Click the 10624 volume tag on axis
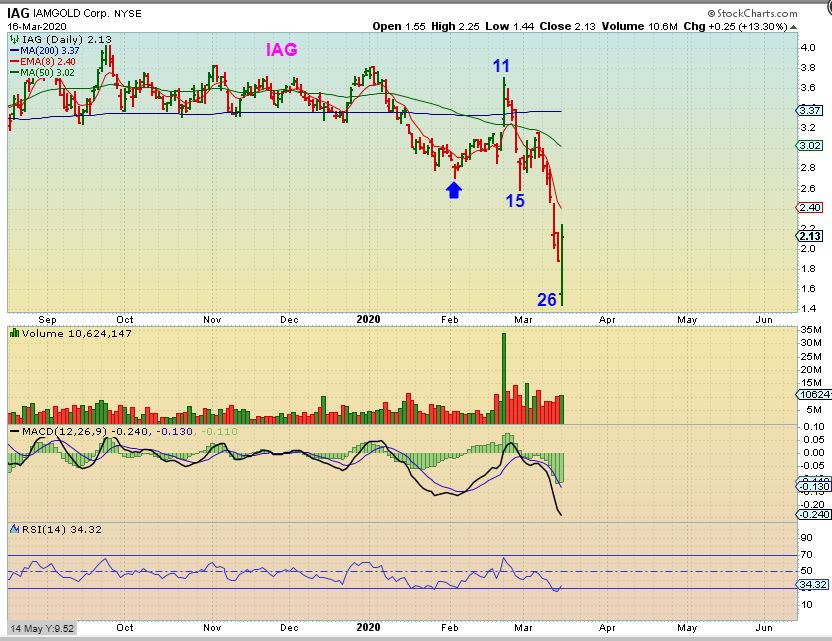This screenshot has height=641, width=832. pyautogui.click(x=813, y=394)
